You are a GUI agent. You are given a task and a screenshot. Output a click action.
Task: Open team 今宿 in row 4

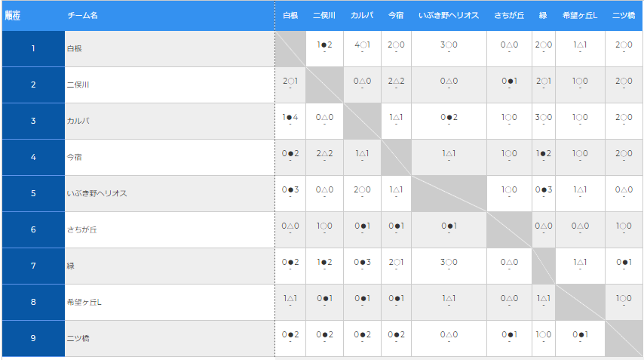click(x=75, y=157)
